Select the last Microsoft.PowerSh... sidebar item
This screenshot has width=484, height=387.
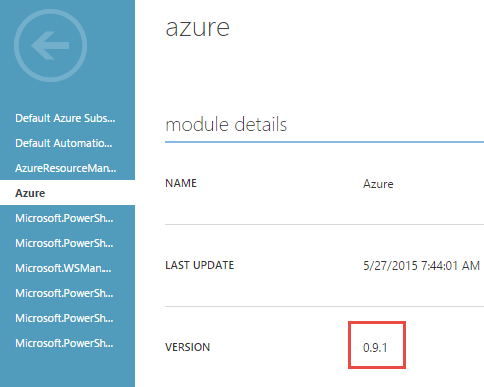[x=64, y=343]
